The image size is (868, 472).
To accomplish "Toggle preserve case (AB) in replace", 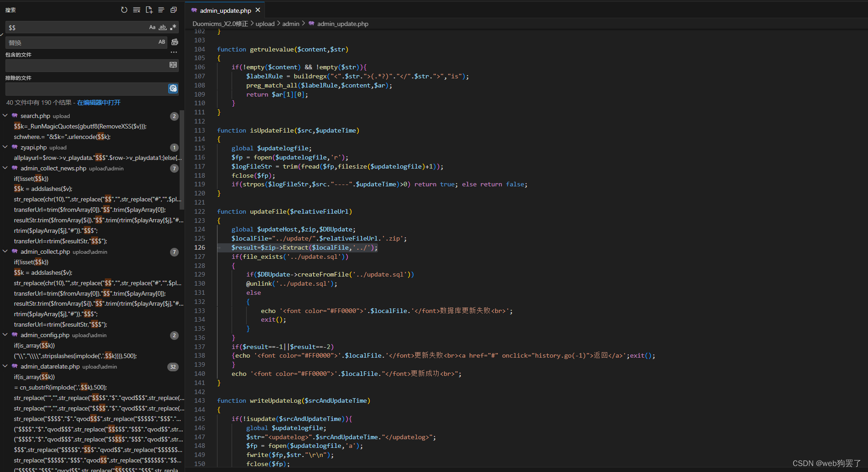I will [x=162, y=42].
